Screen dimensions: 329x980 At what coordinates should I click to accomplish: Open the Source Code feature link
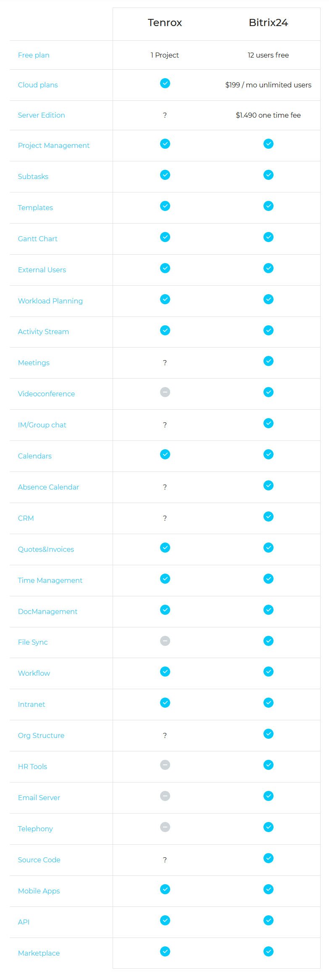pyautogui.click(x=39, y=860)
